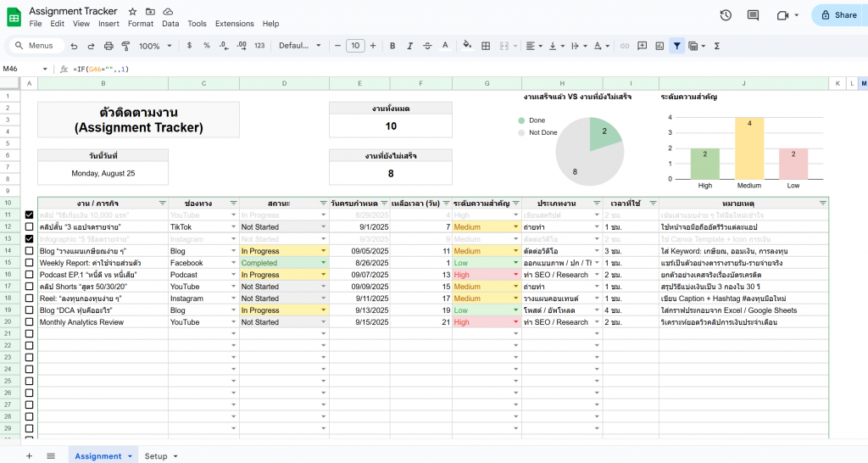Open the fill color picker
This screenshot has width=868, height=463.
point(467,46)
